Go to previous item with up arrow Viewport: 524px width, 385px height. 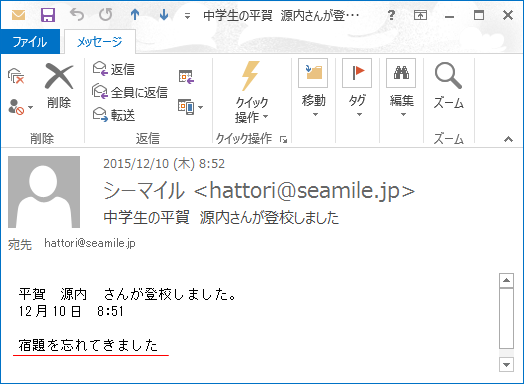coord(135,15)
